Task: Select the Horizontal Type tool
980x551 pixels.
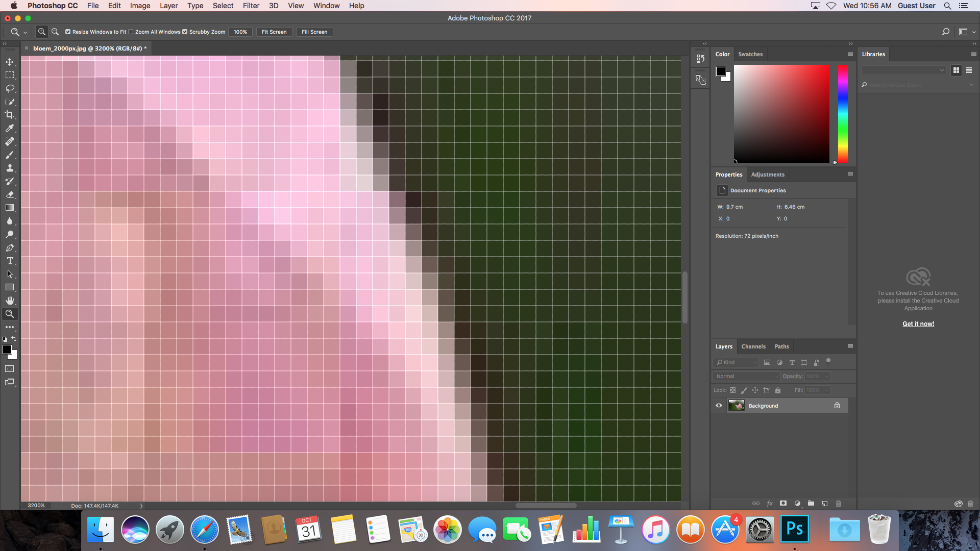Action: 10,261
